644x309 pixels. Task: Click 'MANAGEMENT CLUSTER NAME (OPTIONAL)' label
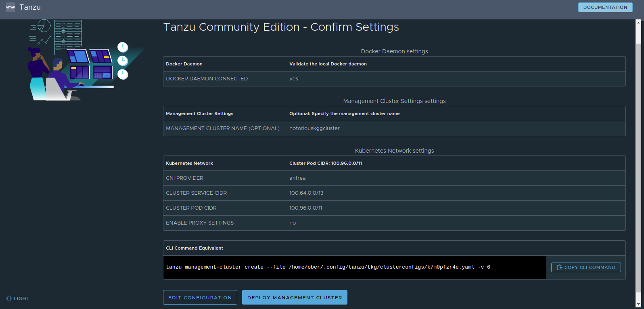(223, 128)
